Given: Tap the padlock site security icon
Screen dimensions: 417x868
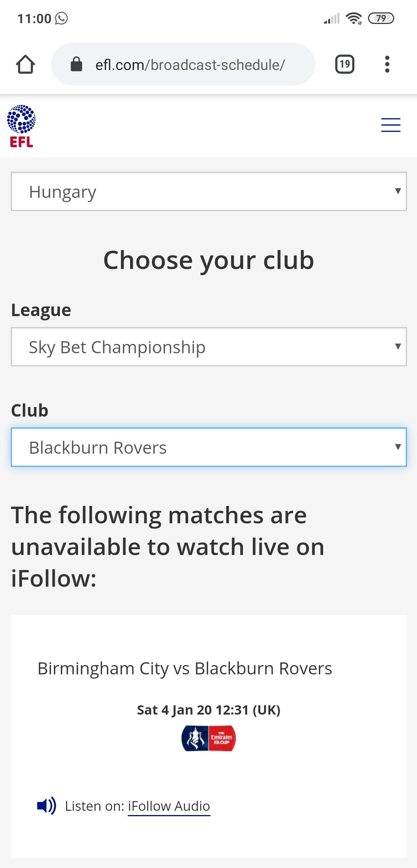Looking at the screenshot, I should click(x=76, y=64).
